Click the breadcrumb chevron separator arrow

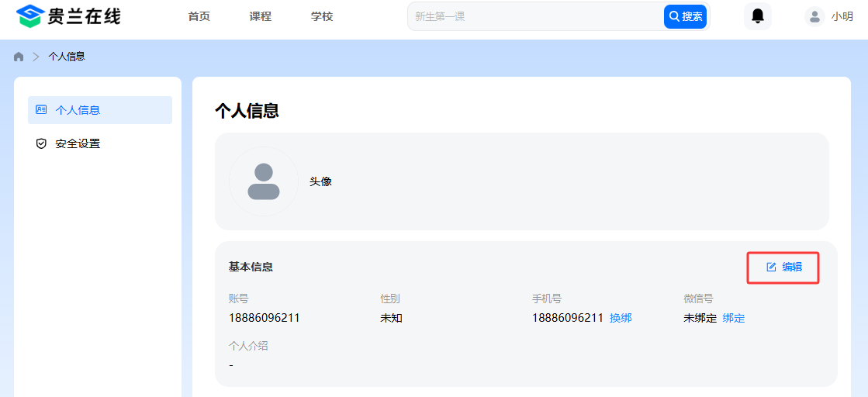click(x=36, y=57)
